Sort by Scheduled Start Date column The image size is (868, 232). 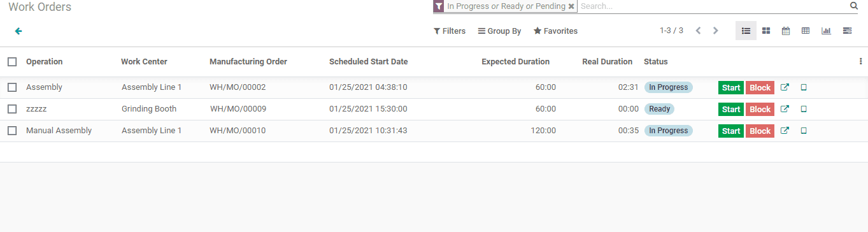pos(368,62)
